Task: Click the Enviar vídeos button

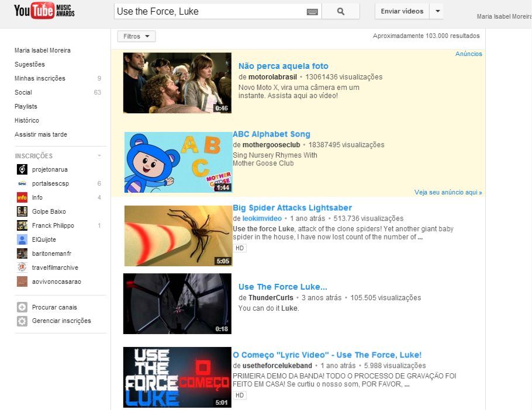Action: point(402,11)
